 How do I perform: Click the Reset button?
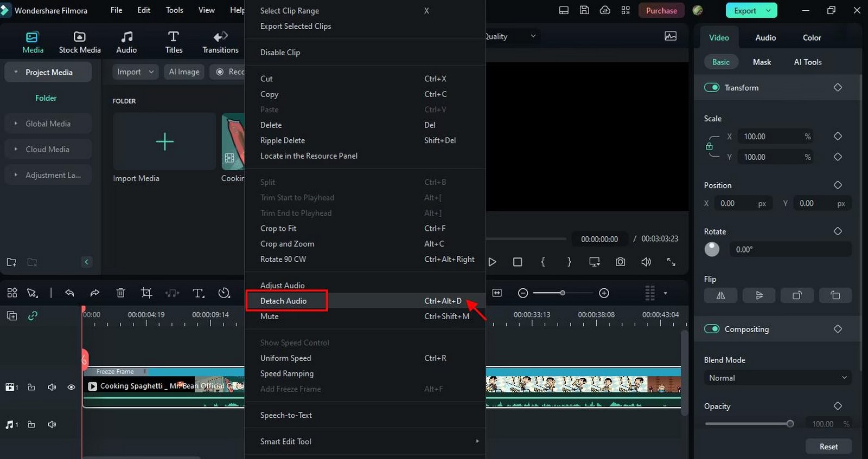point(828,447)
